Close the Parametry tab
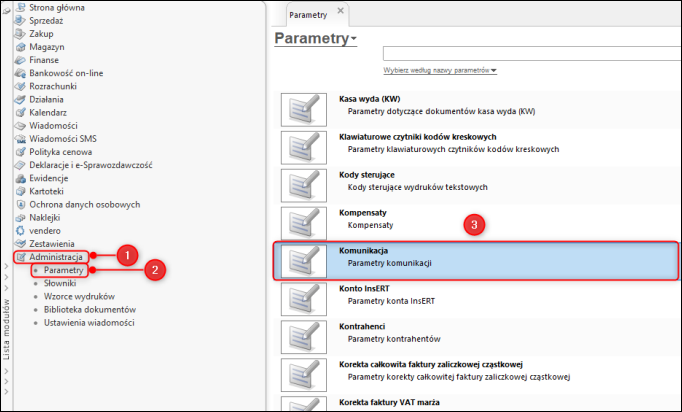The height and width of the screenshot is (412, 682). [340, 11]
